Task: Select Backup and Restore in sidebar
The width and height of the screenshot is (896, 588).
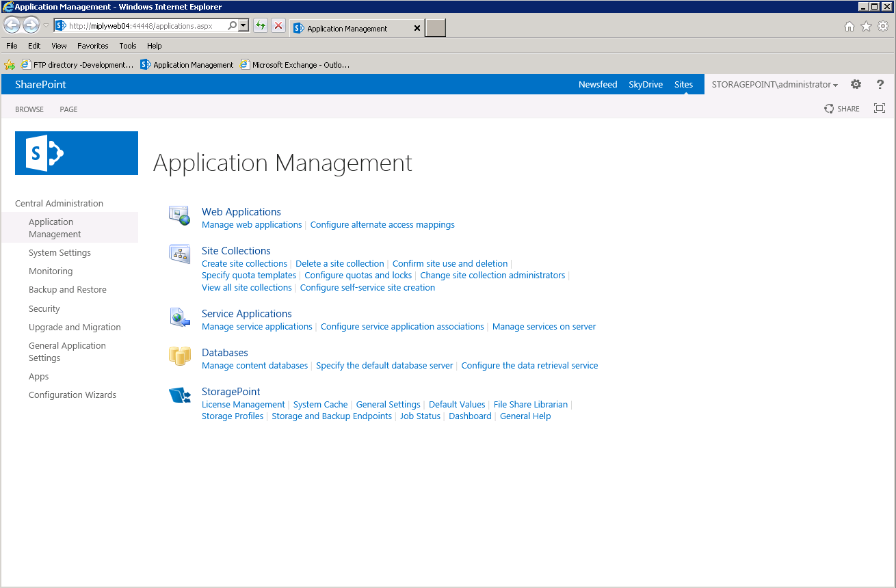Action: coord(68,289)
